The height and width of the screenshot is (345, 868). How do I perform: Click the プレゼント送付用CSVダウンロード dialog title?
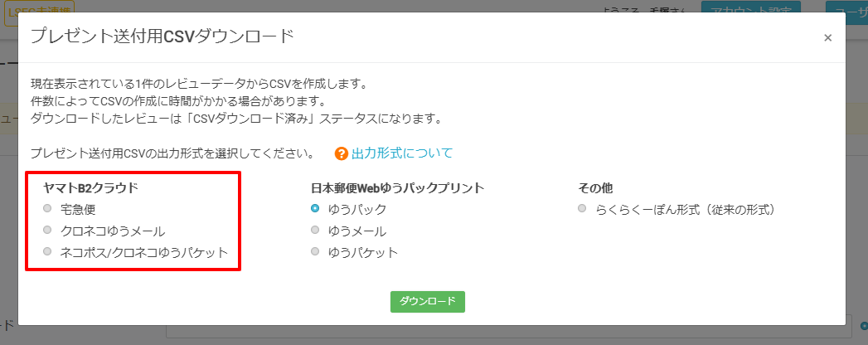coord(162,36)
